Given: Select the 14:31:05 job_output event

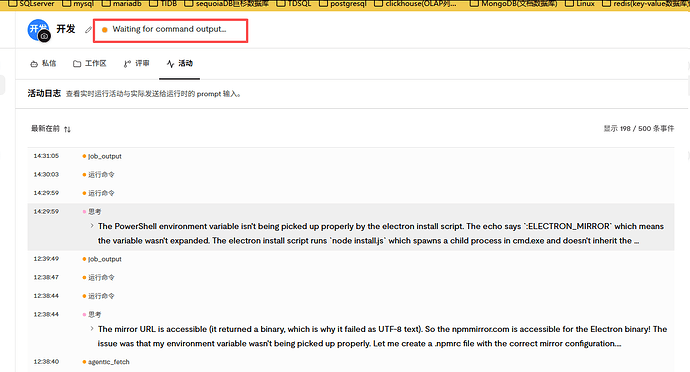Looking at the screenshot, I should 351,156.
